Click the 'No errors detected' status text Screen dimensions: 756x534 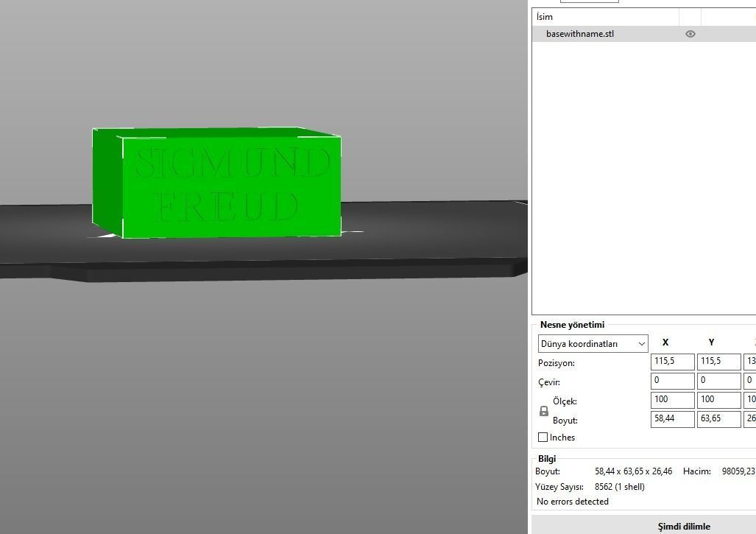[x=572, y=501]
